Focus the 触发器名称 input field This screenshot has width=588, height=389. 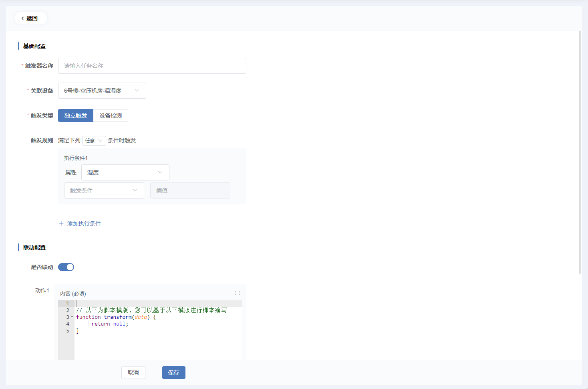click(x=152, y=66)
